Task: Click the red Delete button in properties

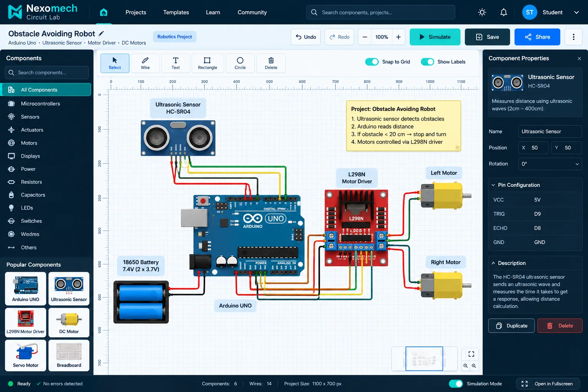Action: tap(560, 326)
